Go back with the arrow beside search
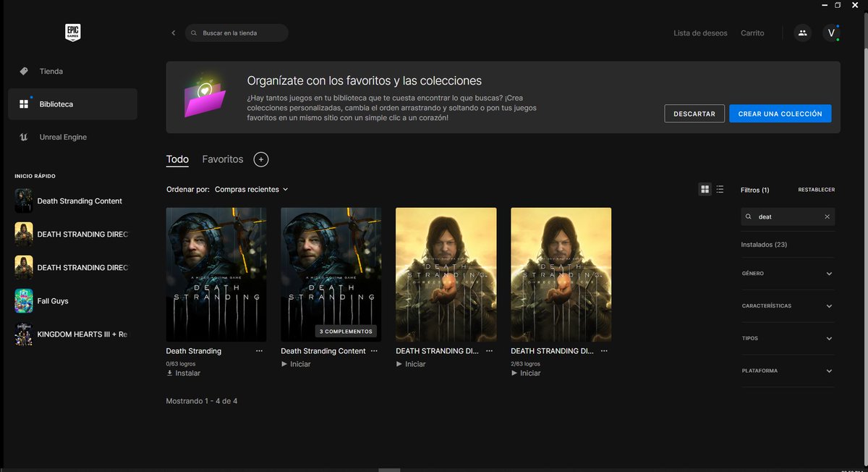 (x=174, y=33)
